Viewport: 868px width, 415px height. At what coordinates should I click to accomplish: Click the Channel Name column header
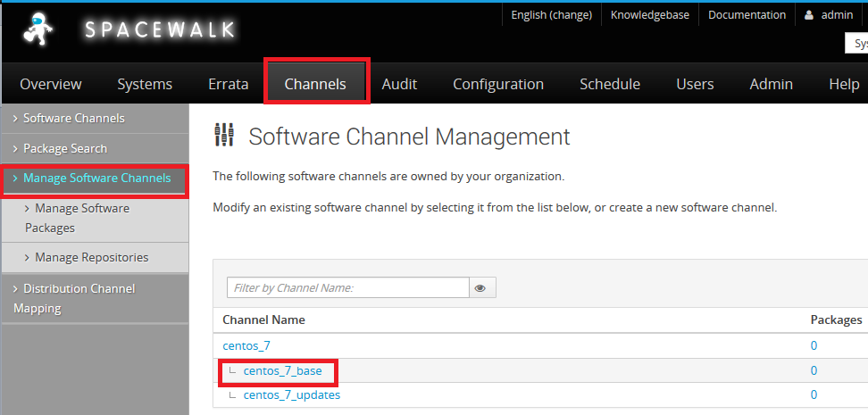pyautogui.click(x=263, y=320)
